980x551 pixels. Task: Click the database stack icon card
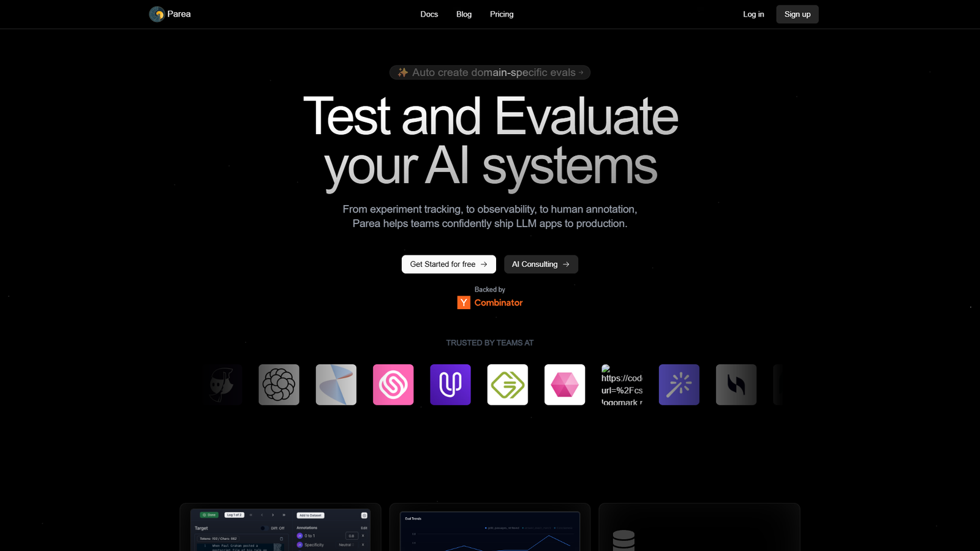(699, 527)
